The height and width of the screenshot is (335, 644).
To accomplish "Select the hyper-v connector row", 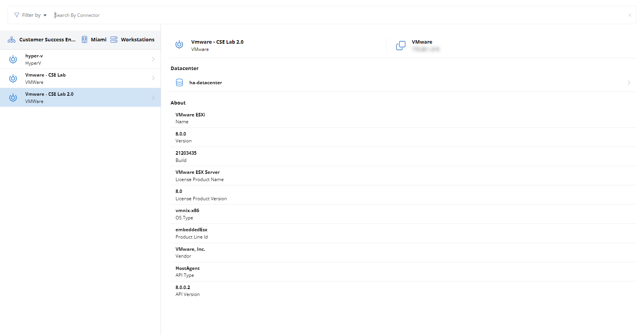I will click(77, 59).
